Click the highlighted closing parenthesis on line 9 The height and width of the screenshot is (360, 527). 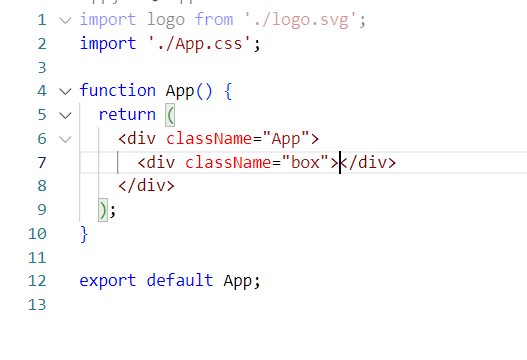coord(103,210)
